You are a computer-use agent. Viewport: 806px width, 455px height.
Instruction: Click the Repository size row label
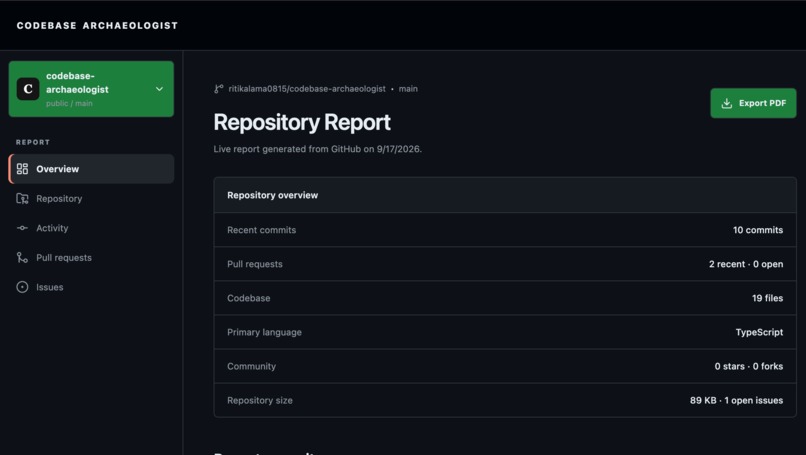pos(260,400)
